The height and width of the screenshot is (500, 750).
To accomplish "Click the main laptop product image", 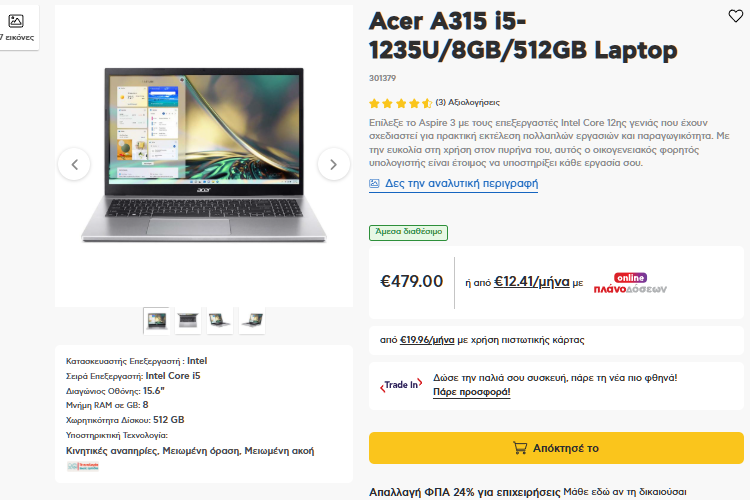I will coord(204,155).
